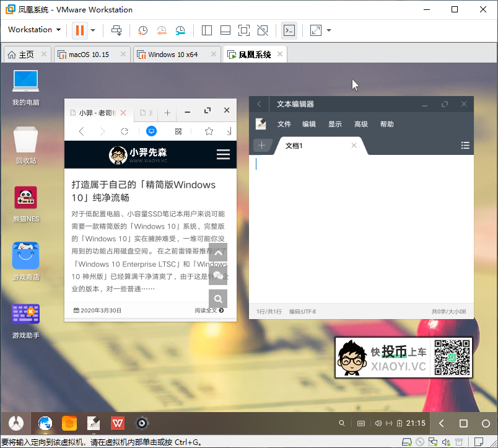Toggle the VMware console view button

(289, 30)
